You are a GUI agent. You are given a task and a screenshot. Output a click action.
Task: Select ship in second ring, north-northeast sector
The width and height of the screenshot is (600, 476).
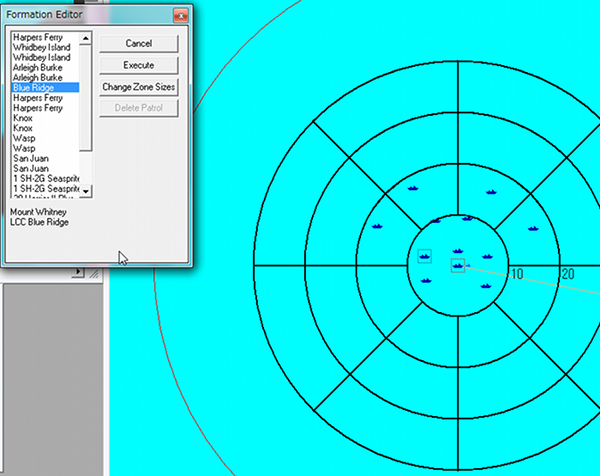(x=491, y=192)
